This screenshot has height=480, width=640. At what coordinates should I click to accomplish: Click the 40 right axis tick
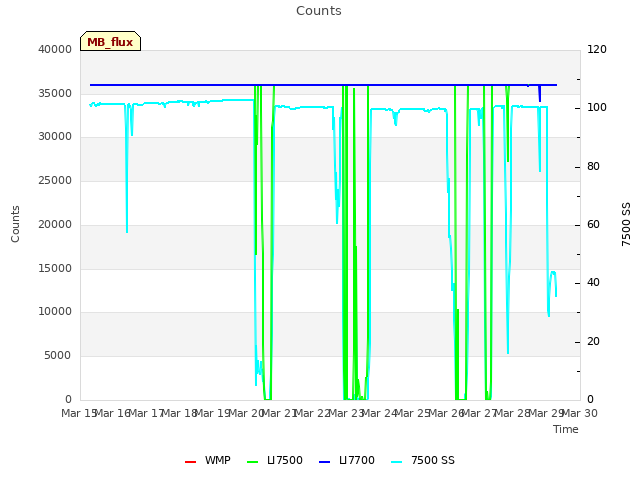[593, 283]
